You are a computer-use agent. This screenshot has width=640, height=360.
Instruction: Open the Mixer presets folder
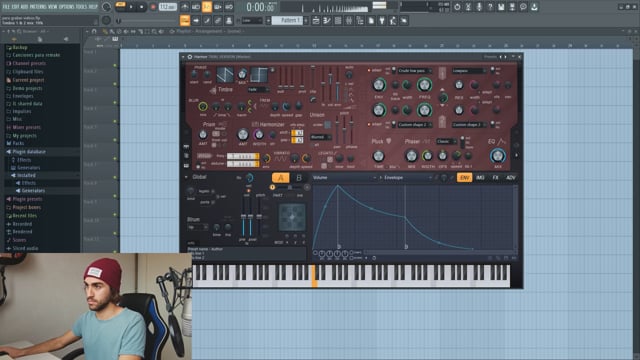point(26,127)
